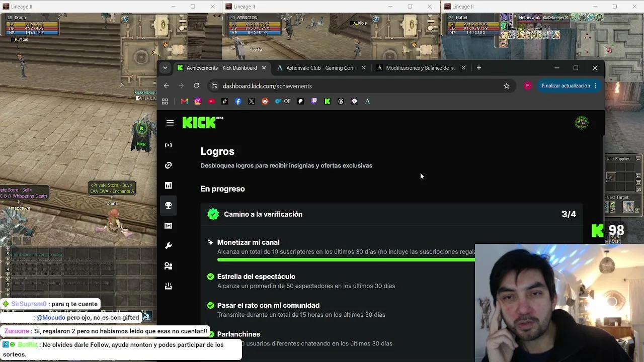
Task: Click the green check next to Estrella del espectáculo
Action: [211, 277]
